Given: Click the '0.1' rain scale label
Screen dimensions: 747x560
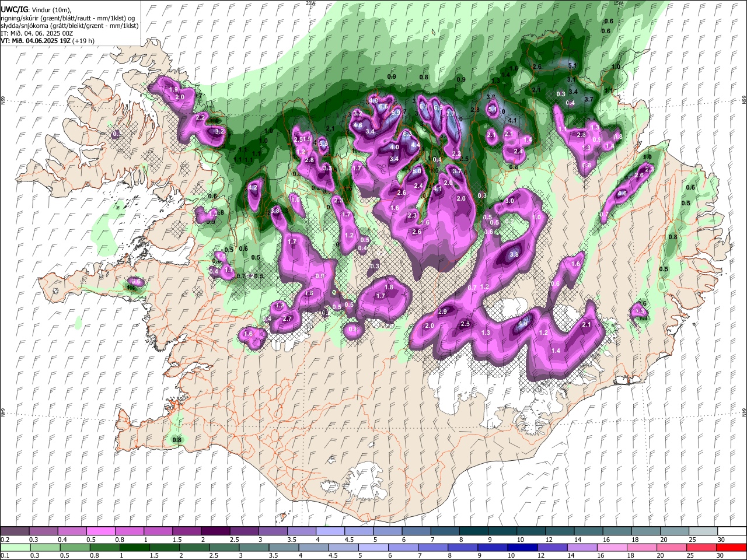Looking at the screenshot, I should [x=5, y=556].
